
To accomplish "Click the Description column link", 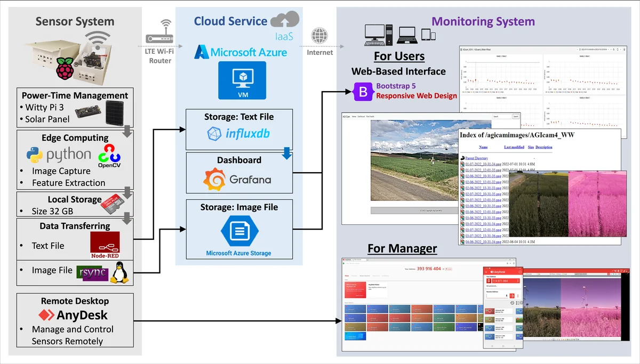I will coord(544,147).
